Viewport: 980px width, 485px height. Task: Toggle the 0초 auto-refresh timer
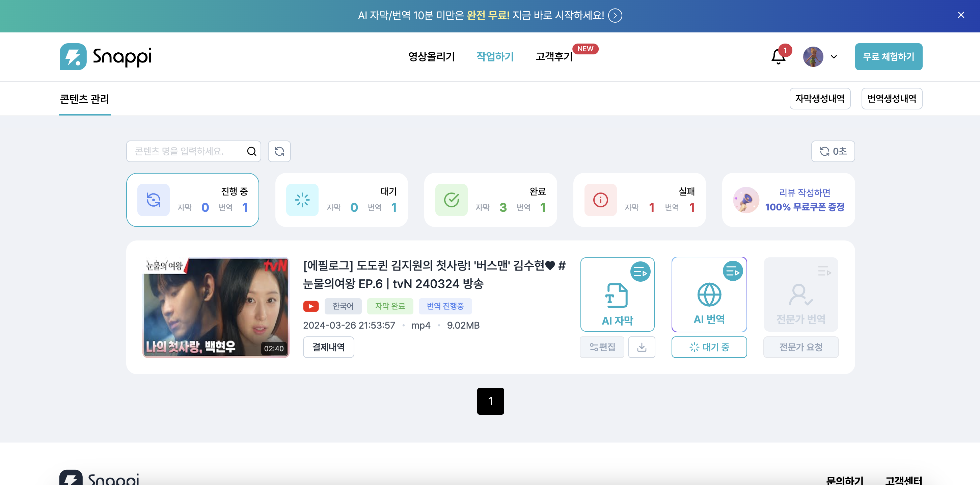point(833,151)
